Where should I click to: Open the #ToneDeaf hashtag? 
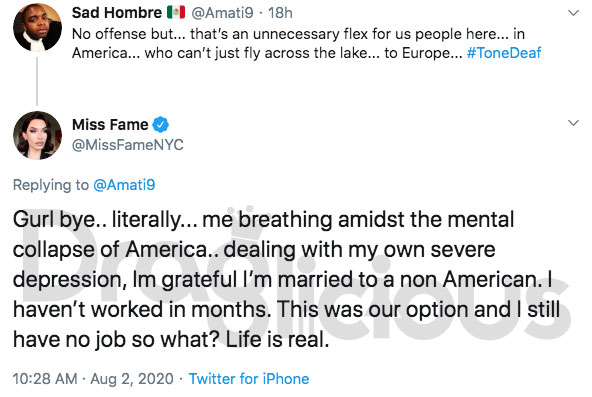[x=504, y=53]
